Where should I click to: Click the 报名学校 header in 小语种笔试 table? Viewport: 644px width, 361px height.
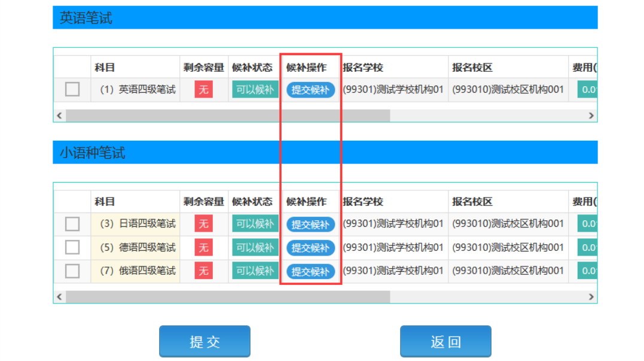tap(363, 202)
